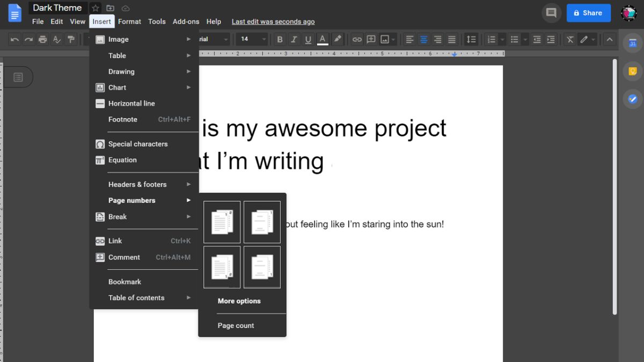Screen dimensions: 644x362
Task: Open the comment history icon
Action: tap(551, 13)
